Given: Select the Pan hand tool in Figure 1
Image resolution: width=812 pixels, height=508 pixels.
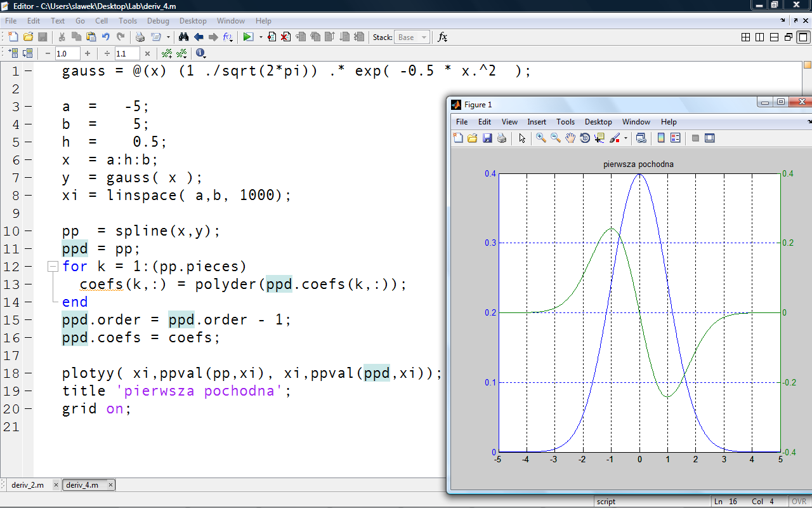Looking at the screenshot, I should tap(570, 138).
